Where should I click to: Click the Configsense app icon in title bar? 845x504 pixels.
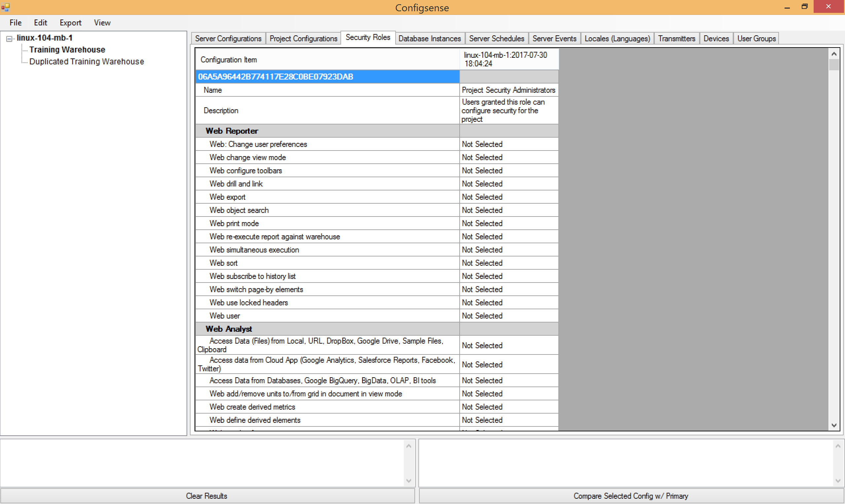click(5, 7)
